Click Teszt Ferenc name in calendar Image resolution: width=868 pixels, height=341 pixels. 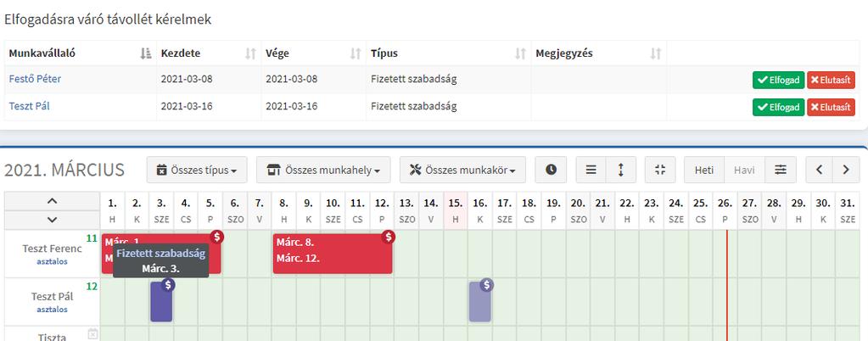pyautogui.click(x=52, y=249)
